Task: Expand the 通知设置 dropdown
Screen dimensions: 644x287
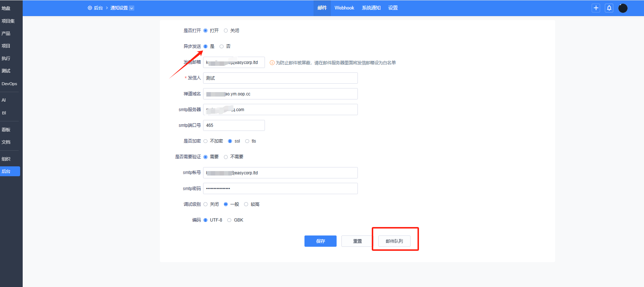Action: tap(132, 8)
